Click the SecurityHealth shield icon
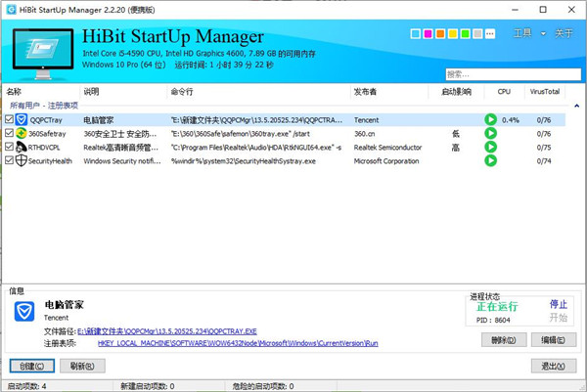 point(22,160)
